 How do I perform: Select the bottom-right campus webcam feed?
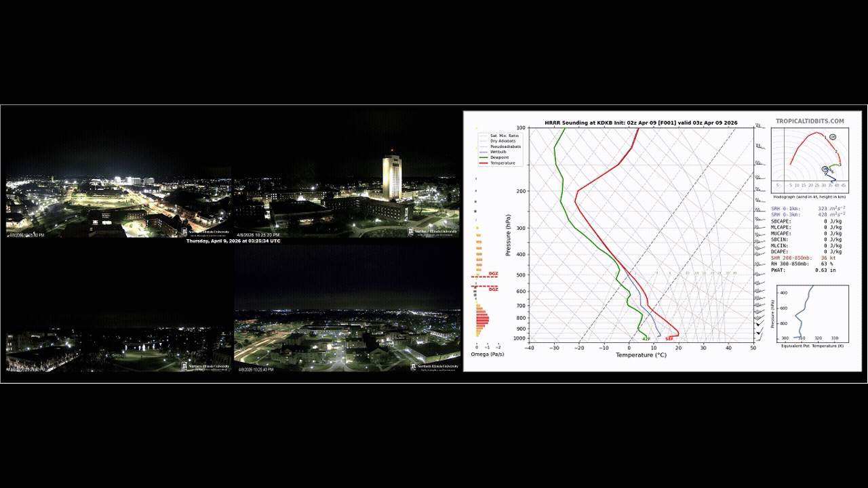click(347, 339)
